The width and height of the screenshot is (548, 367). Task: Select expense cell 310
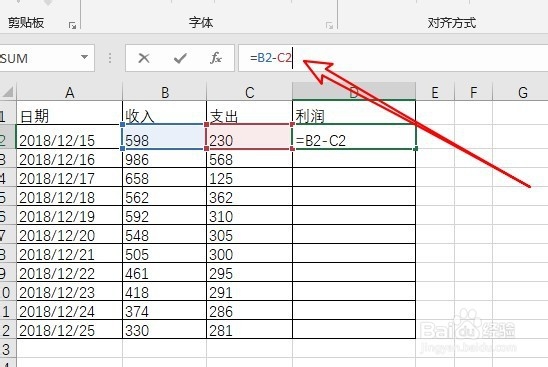pos(249,215)
